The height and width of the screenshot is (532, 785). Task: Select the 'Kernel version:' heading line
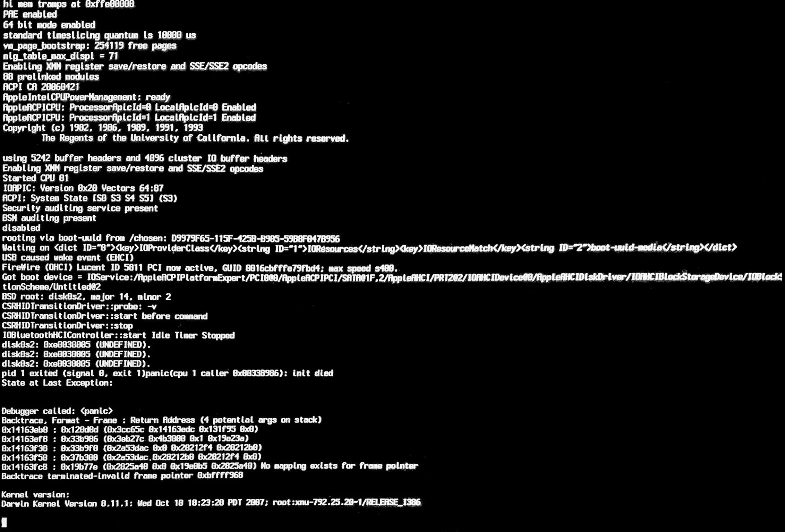[x=35, y=495]
